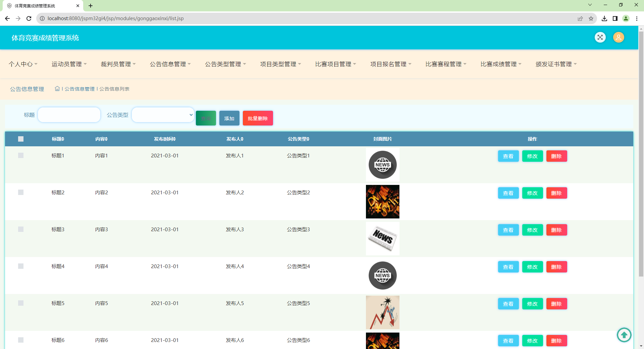Bookmark this page with the star icon
Viewport: 644px width, 349px height.
(x=591, y=18)
